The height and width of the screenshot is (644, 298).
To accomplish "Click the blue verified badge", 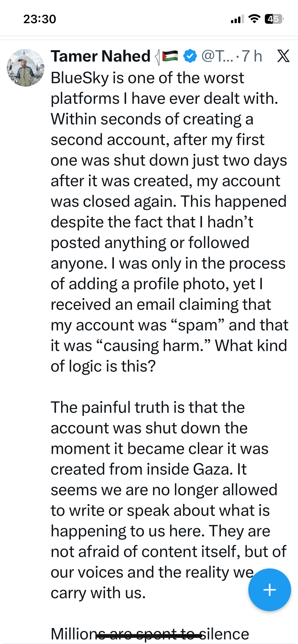I will coord(190,56).
